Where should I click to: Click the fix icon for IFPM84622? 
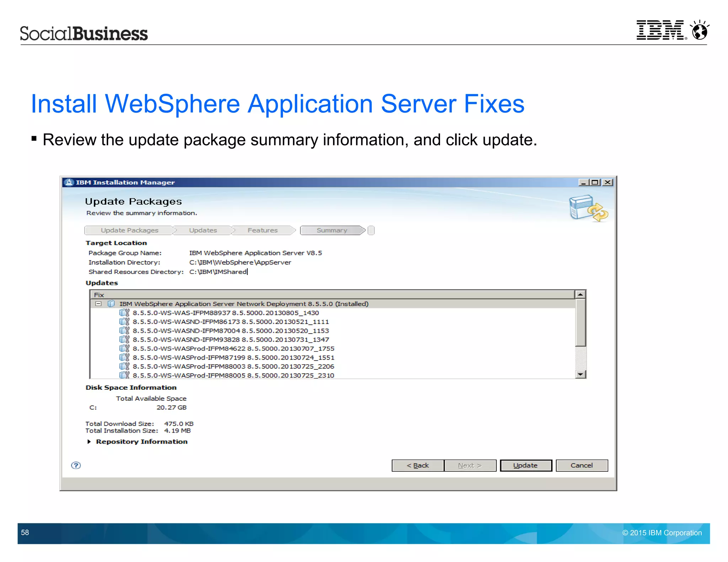click(124, 348)
